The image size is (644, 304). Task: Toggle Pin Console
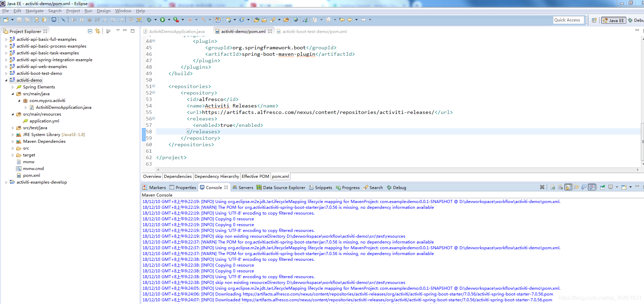click(602, 187)
